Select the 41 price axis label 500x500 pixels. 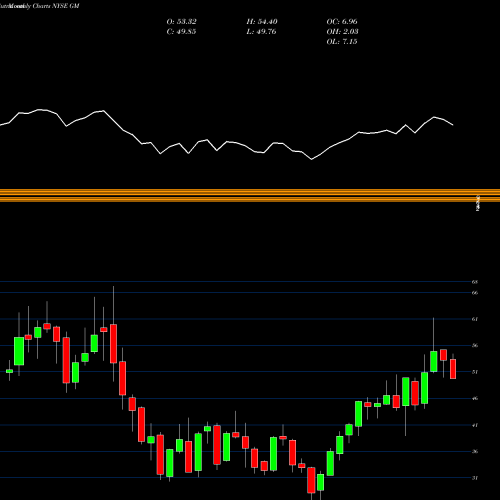[475, 425]
